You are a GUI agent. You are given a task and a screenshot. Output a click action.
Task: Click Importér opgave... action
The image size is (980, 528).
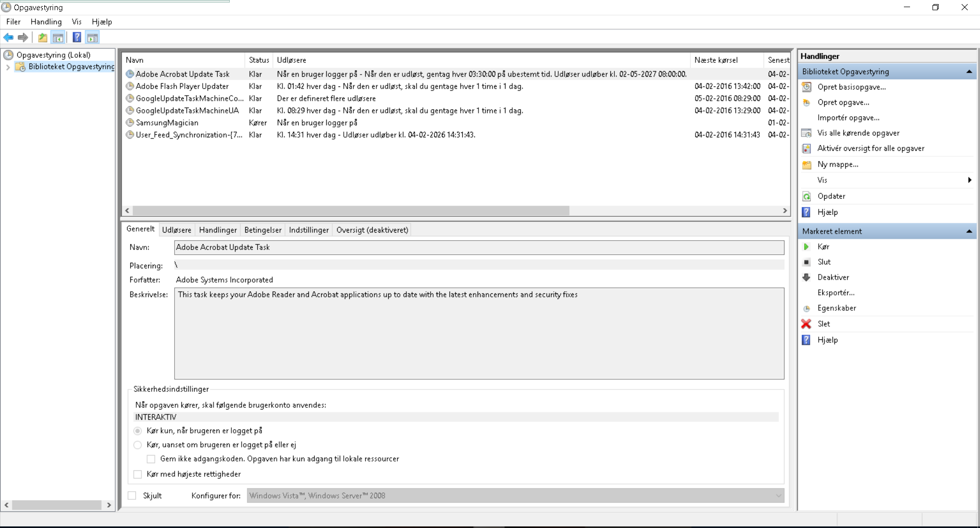(848, 118)
